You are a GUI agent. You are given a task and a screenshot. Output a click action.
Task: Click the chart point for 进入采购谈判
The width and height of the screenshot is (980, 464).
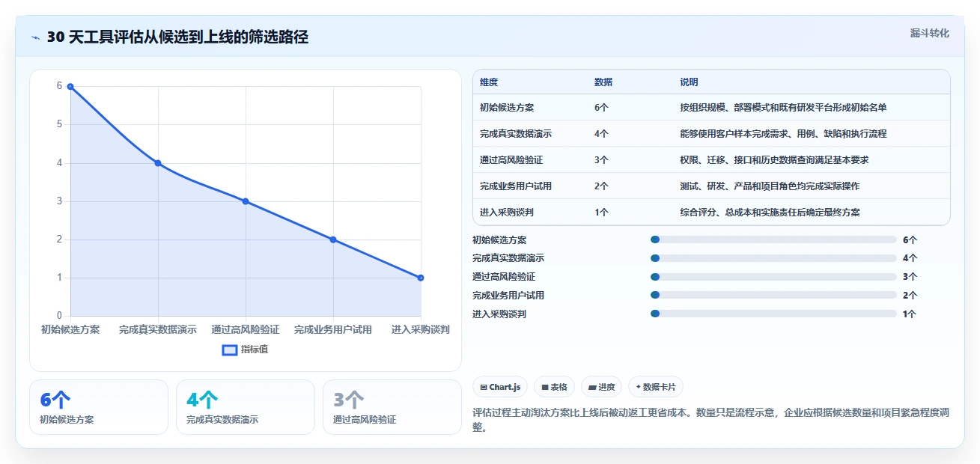(x=421, y=278)
